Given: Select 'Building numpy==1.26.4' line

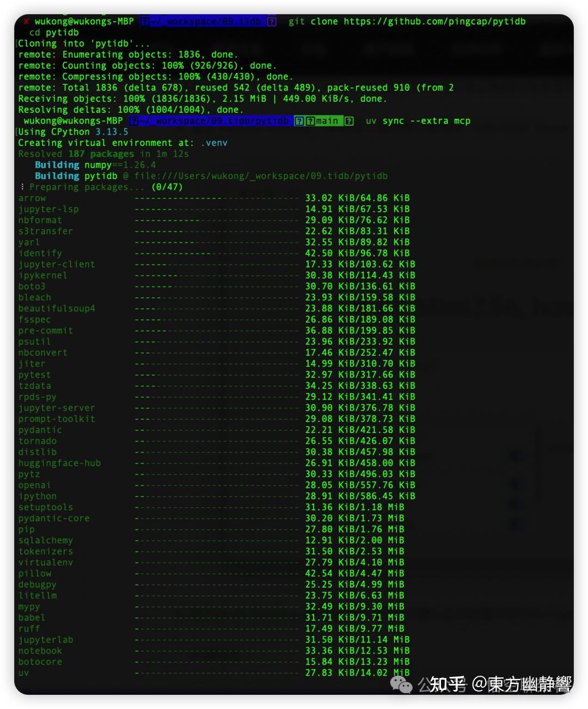Looking at the screenshot, I should (x=95, y=165).
